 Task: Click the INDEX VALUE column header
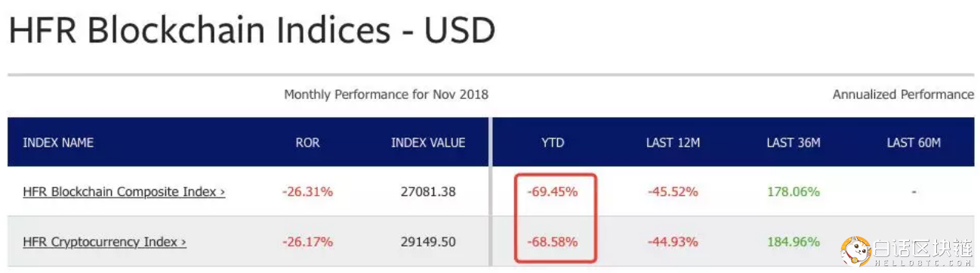[428, 142]
